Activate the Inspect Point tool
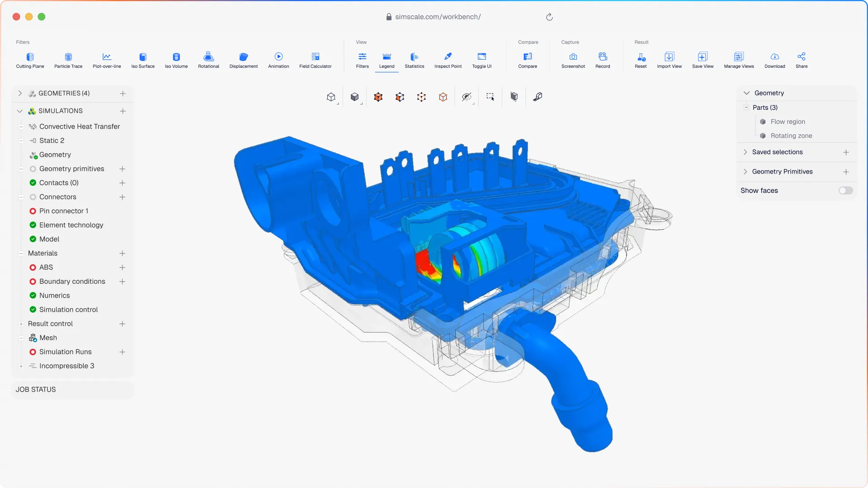The image size is (868, 488). click(448, 60)
